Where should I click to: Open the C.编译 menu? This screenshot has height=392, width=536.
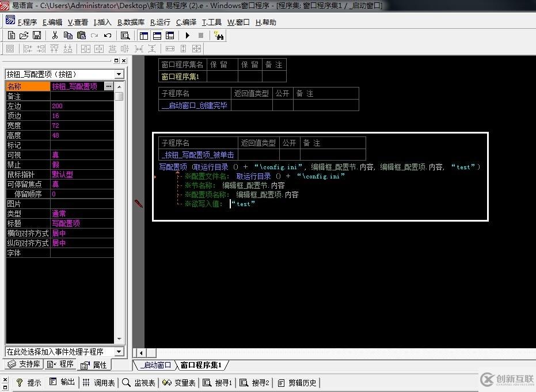187,22
